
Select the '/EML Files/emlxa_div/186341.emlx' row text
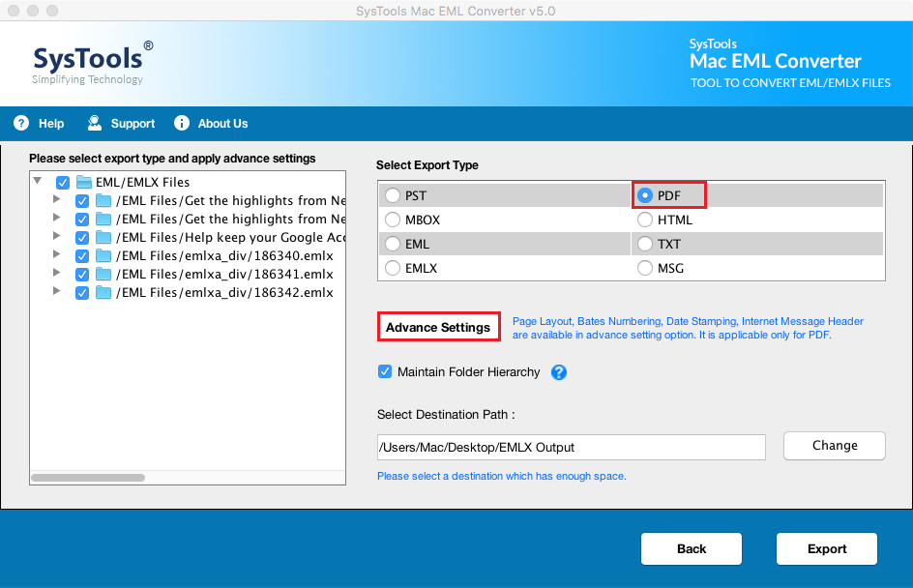(224, 275)
